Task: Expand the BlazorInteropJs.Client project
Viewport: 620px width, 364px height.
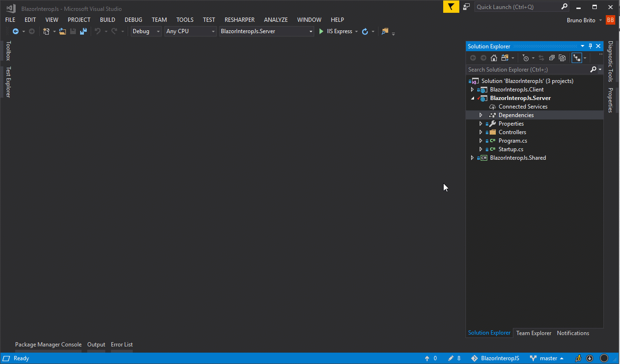Action: tap(472, 90)
